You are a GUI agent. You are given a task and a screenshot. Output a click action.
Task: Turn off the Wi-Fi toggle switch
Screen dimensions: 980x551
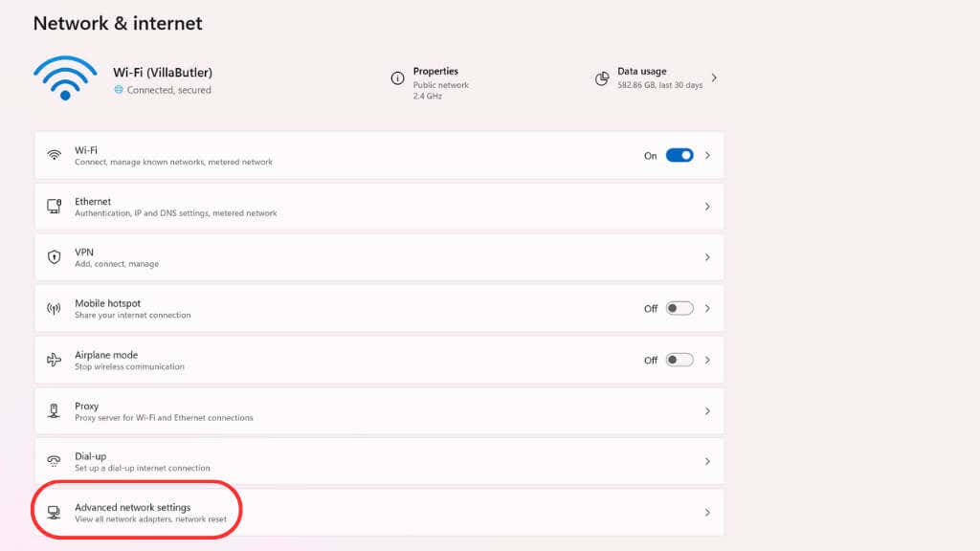[x=679, y=155]
